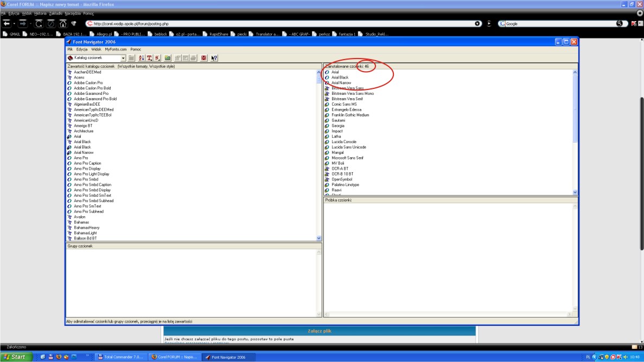The width and height of the screenshot is (644, 362).
Task: Activate the context help arrow icon
Action: click(214, 58)
